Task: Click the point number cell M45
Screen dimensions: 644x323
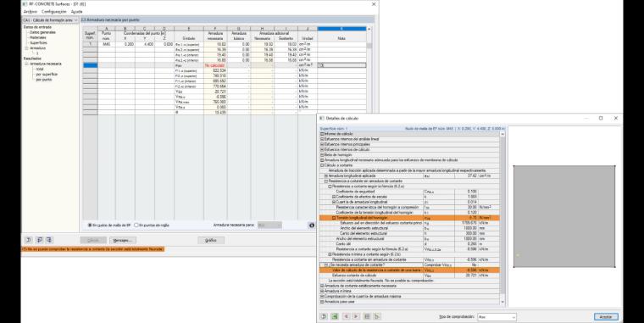Action: pos(107,44)
